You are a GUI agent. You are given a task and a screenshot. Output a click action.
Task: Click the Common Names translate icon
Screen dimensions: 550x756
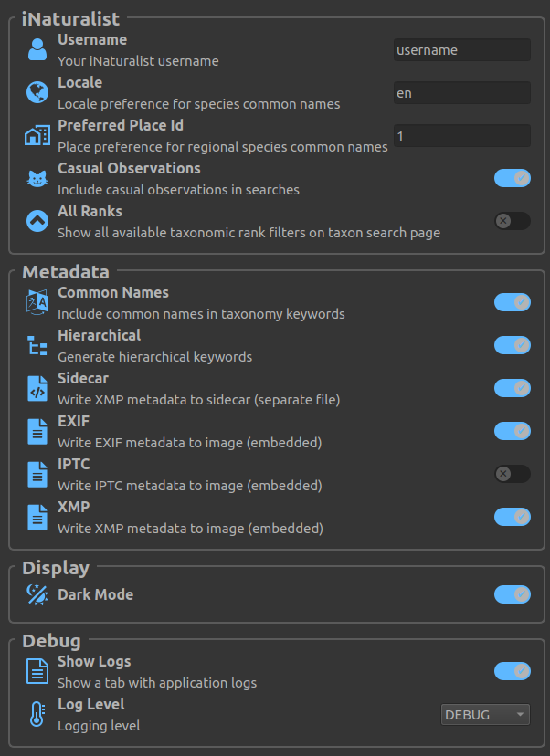pos(37,303)
